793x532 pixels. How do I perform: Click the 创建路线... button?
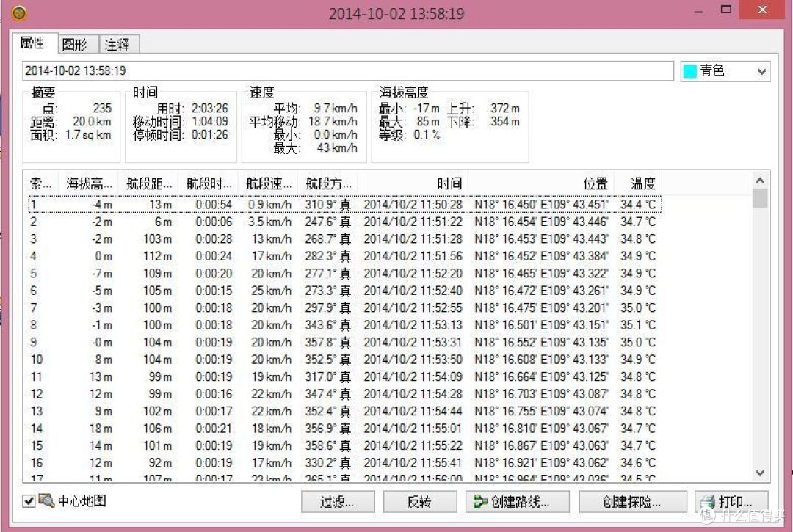(x=518, y=502)
